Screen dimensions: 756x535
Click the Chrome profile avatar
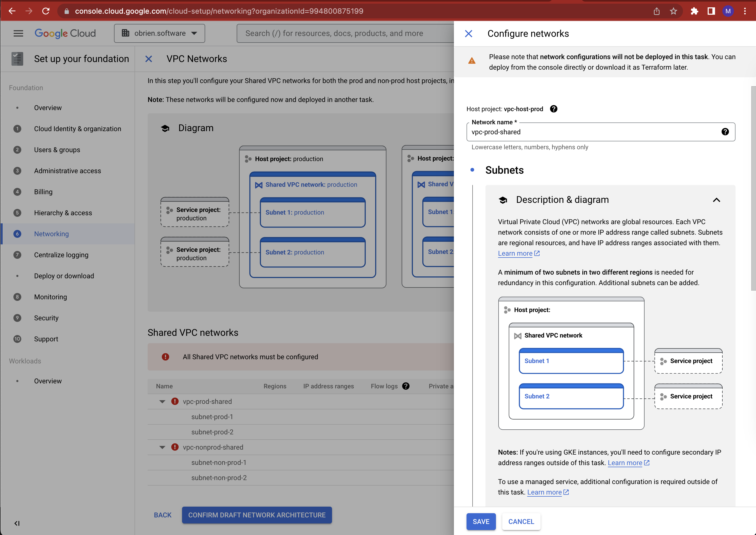[x=728, y=11]
